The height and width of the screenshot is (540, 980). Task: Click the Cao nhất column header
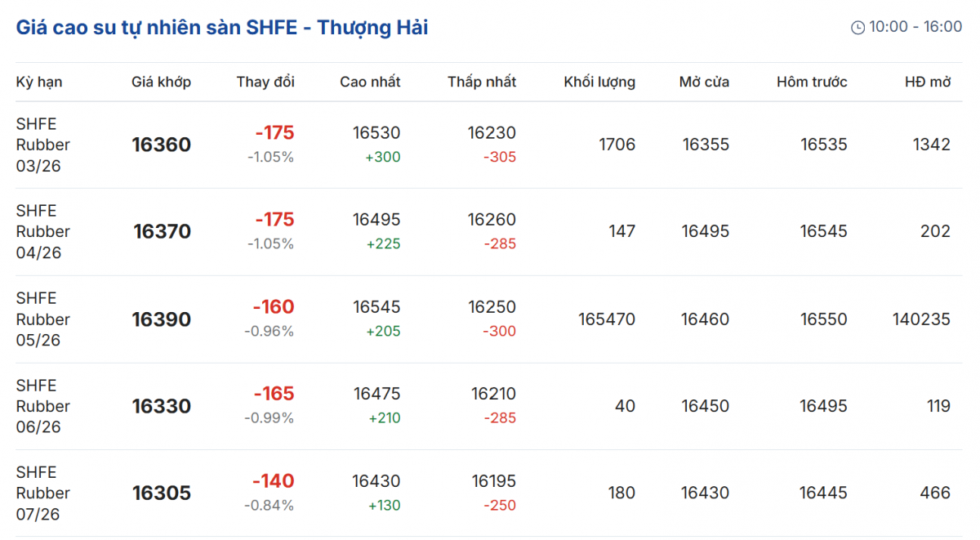coord(370,82)
